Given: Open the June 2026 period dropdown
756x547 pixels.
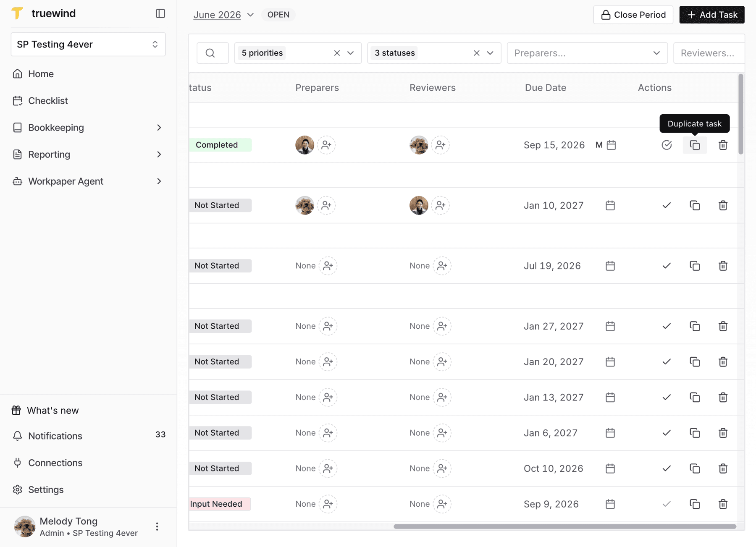Looking at the screenshot, I should click(223, 15).
